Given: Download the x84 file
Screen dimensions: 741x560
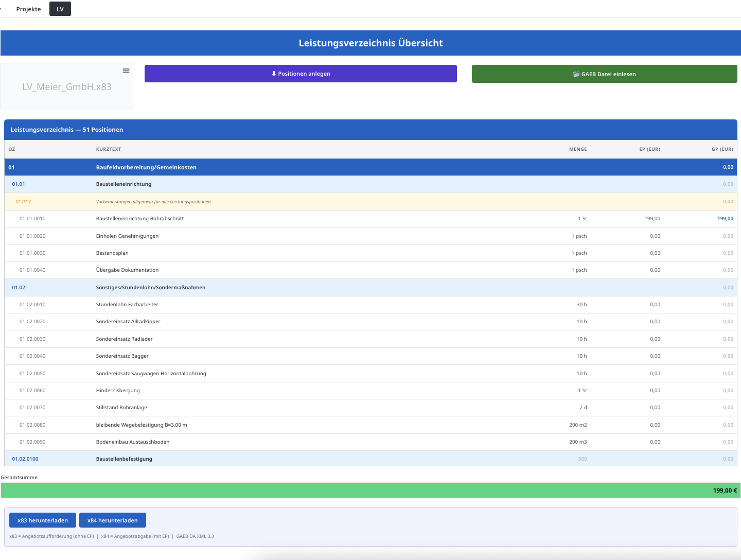Looking at the screenshot, I should click(112, 520).
